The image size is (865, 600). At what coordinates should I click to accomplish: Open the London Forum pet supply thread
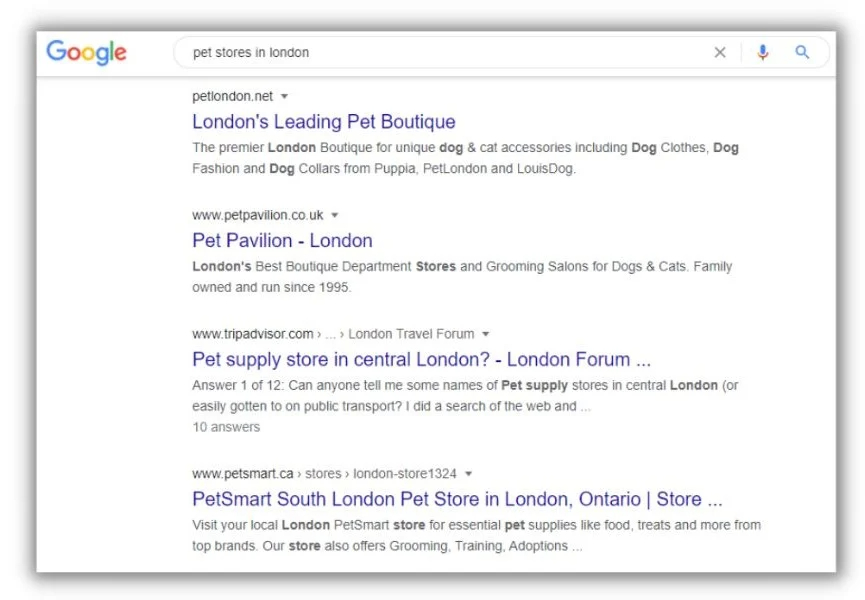click(x=423, y=359)
